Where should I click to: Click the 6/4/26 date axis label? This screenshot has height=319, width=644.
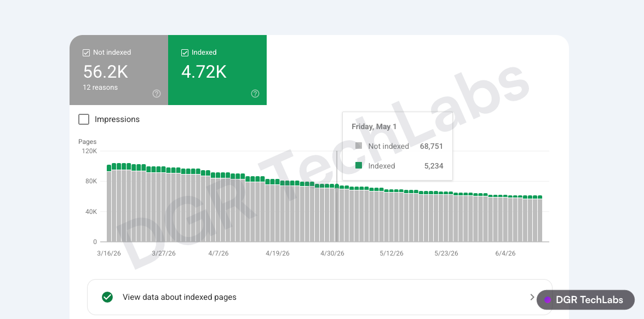pyautogui.click(x=505, y=253)
